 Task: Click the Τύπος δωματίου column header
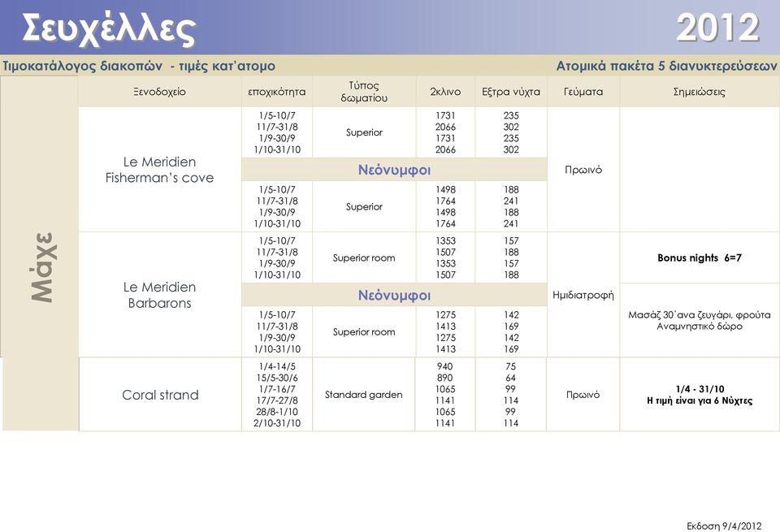click(x=364, y=92)
